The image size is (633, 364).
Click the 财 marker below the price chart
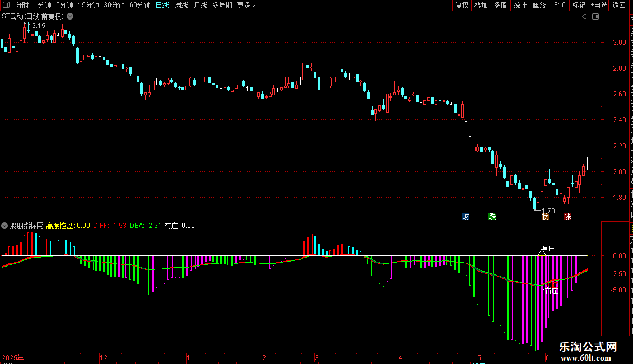[466, 217]
